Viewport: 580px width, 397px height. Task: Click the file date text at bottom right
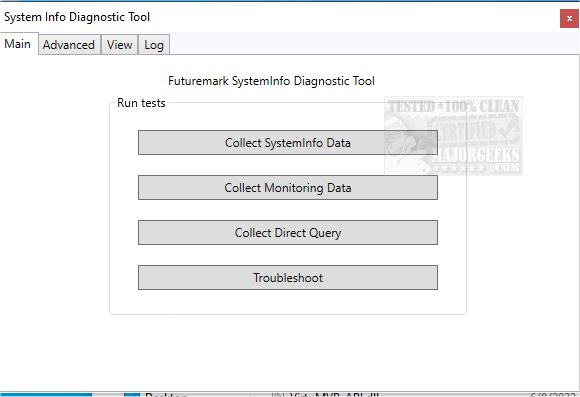[554, 395]
